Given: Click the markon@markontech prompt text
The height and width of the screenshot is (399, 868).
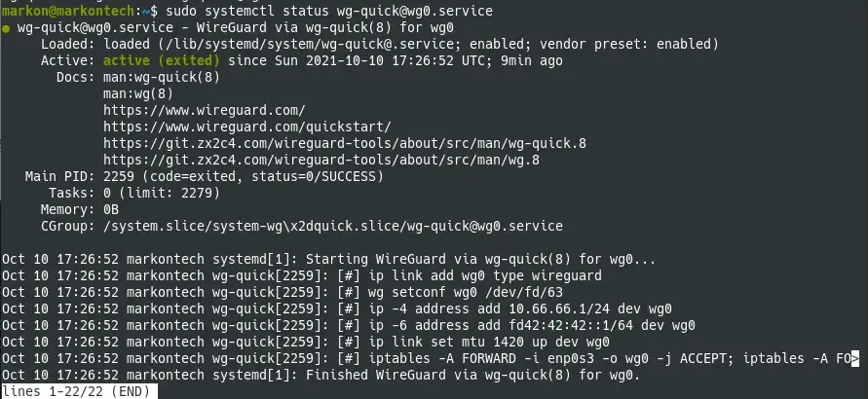Looking at the screenshot, I should pos(67,11).
